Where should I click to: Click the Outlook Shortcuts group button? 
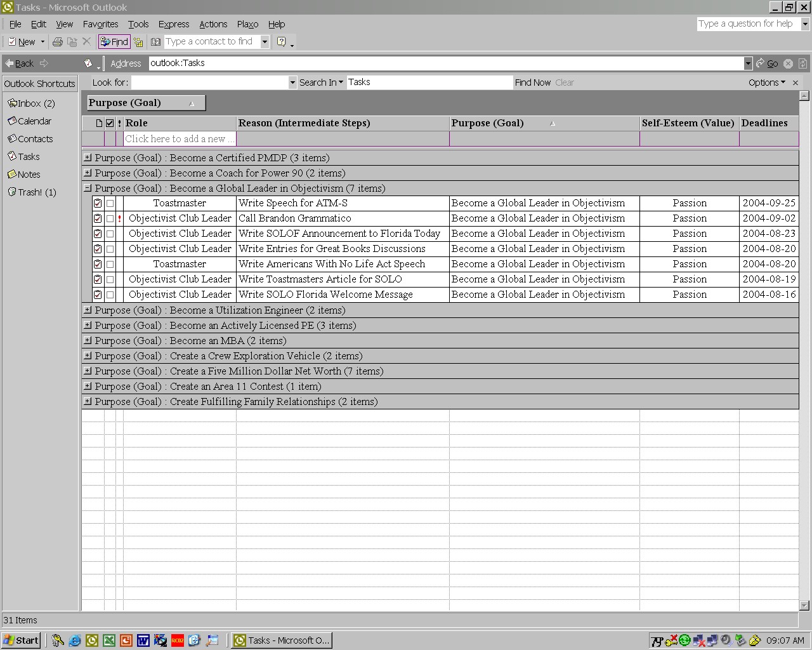pos(39,83)
